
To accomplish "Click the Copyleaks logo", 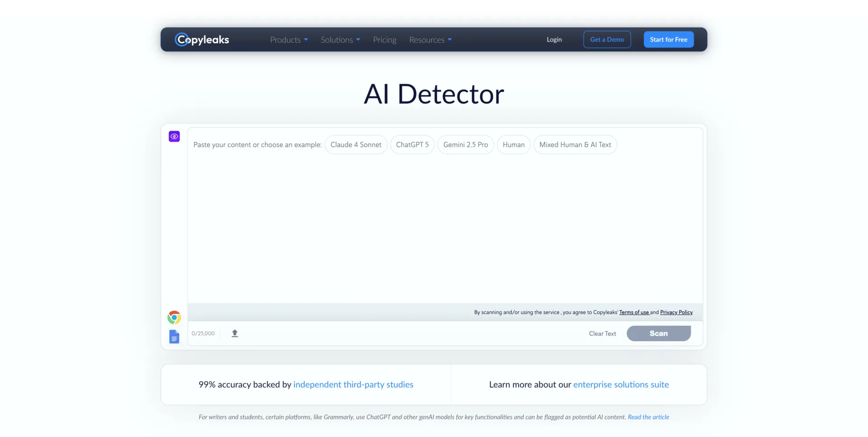I will 201,39.
